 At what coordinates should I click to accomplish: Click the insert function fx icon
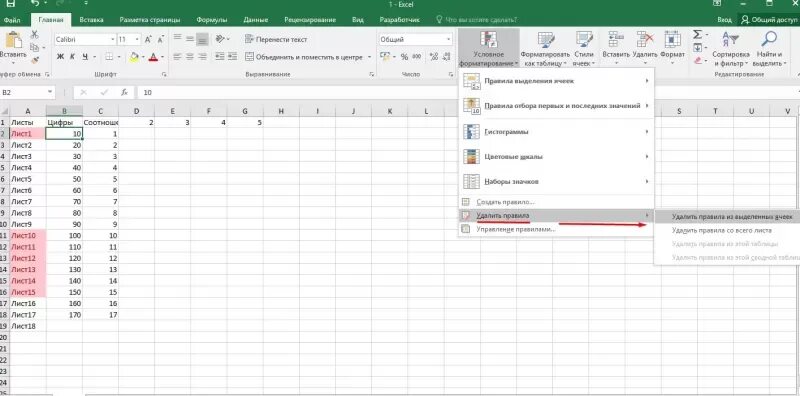click(x=124, y=92)
